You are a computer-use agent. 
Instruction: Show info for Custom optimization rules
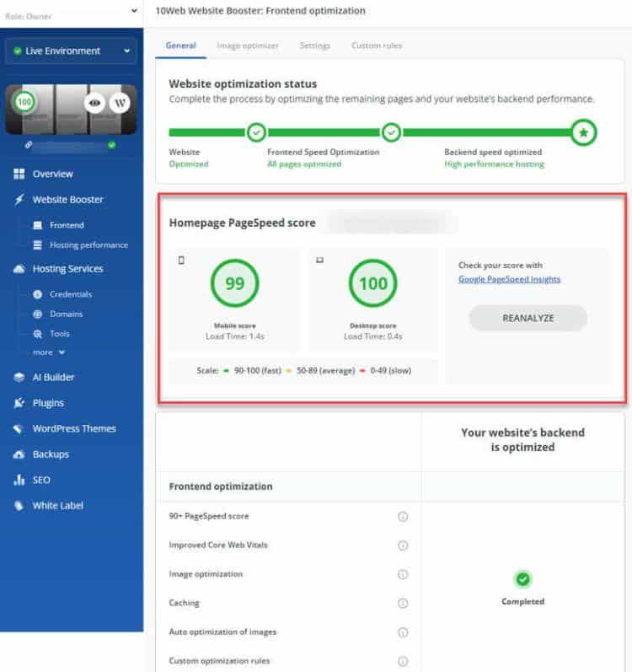coord(403,661)
